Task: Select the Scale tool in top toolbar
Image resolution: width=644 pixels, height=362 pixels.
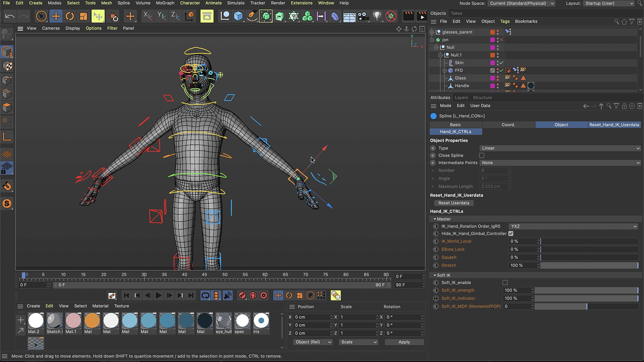Action: 83,16
